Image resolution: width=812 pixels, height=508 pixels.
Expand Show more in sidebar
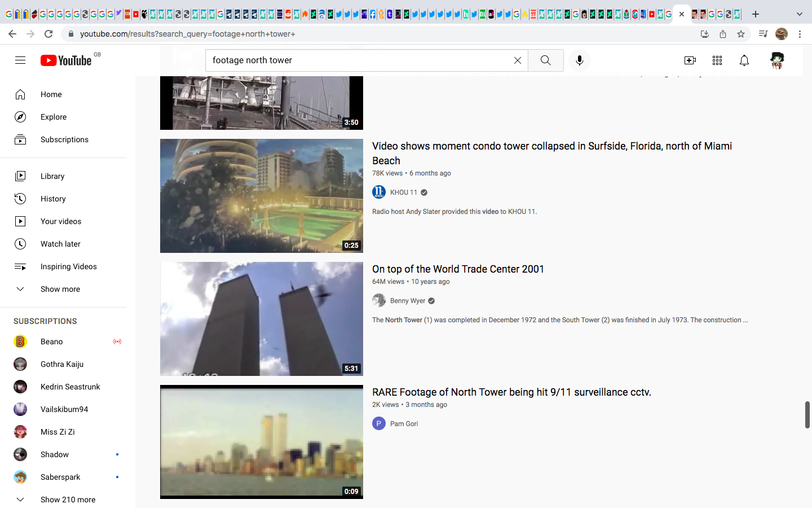tap(63, 289)
